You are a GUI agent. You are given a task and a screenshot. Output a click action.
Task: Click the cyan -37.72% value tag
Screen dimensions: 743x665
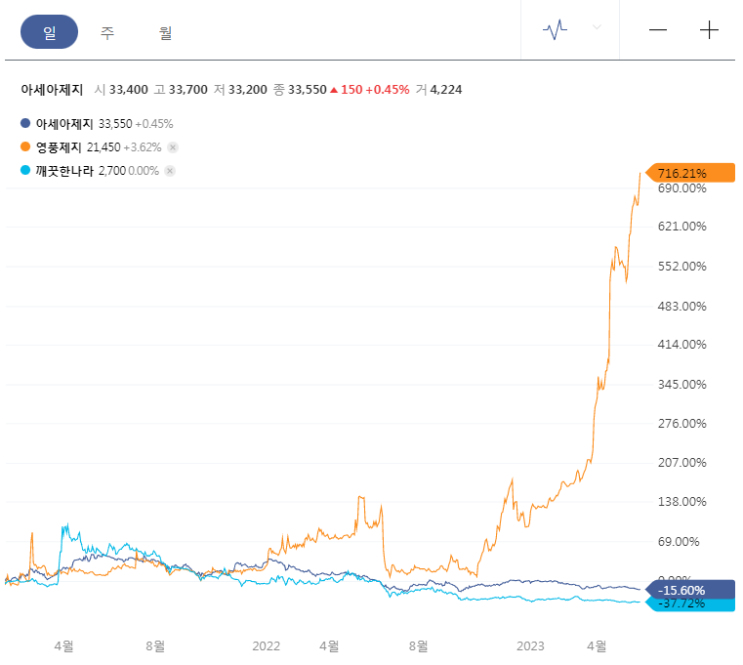click(690, 605)
